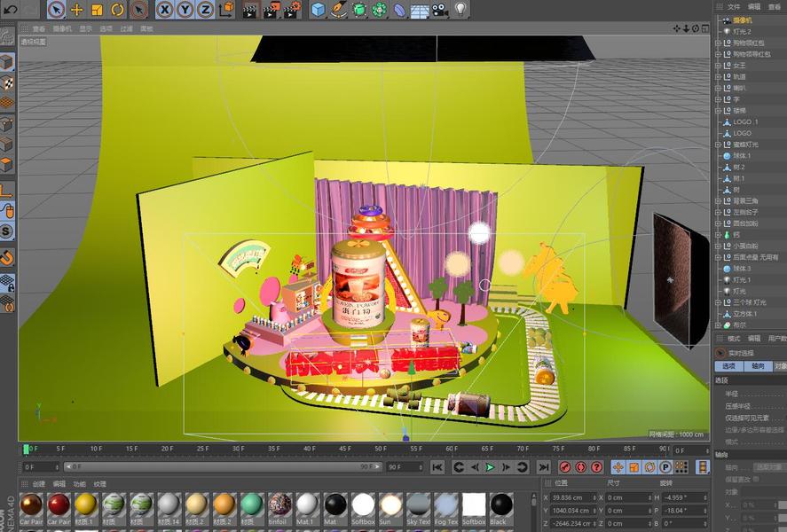The height and width of the screenshot is (532, 787).
Task: Add a Cube primitive object
Action: point(318,10)
